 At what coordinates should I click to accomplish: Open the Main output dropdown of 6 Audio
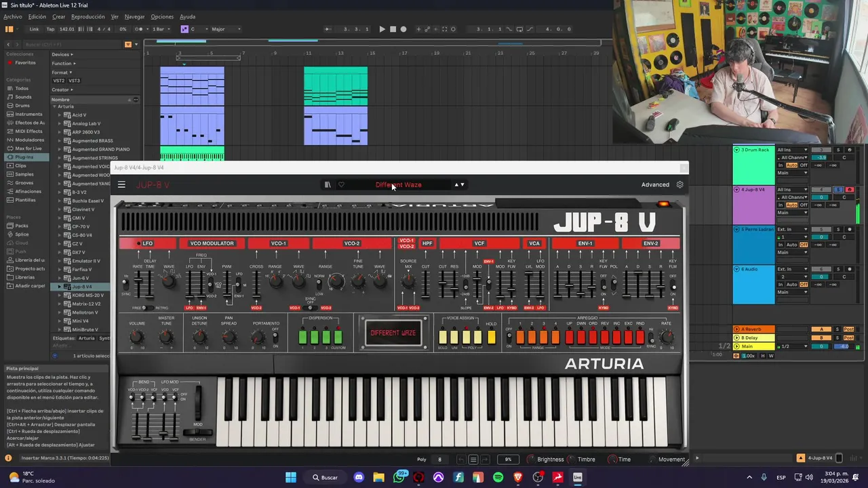pos(792,292)
